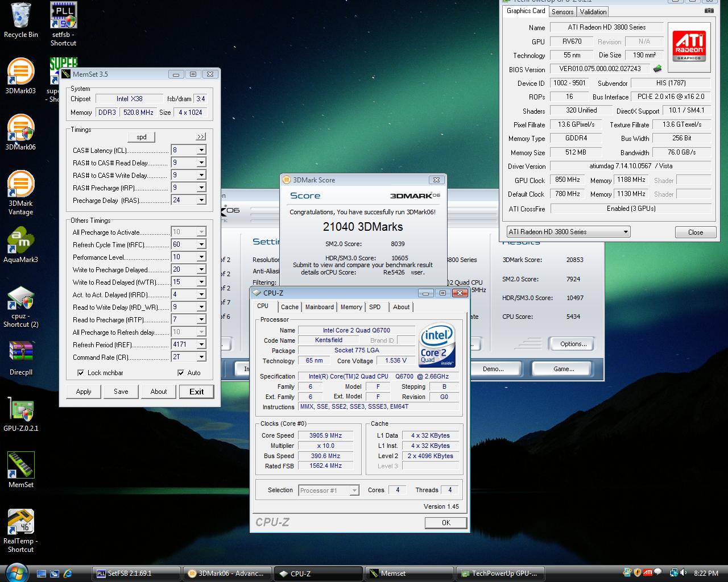Image resolution: width=728 pixels, height=582 pixels.
Task: Open the Precharge Delay (tRAS) dropdown
Action: (x=201, y=200)
